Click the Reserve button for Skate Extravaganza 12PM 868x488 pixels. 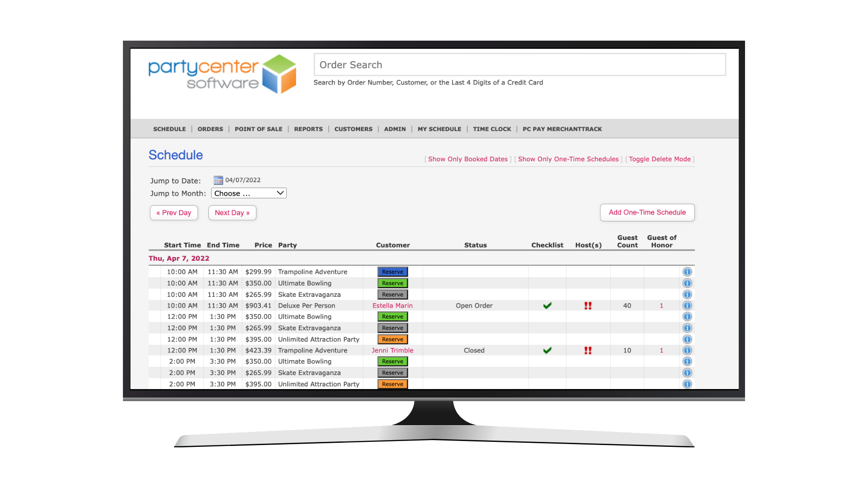coord(392,328)
